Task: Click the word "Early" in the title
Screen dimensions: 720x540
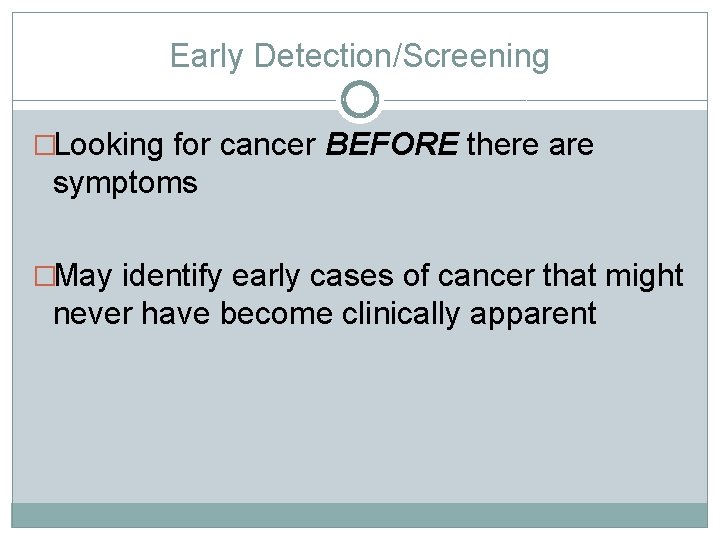Action: [x=206, y=56]
